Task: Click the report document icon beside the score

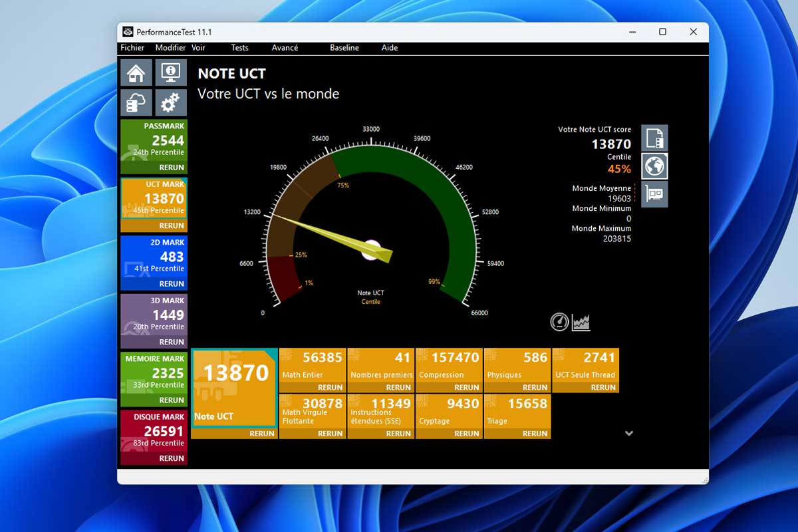Action: (x=654, y=138)
